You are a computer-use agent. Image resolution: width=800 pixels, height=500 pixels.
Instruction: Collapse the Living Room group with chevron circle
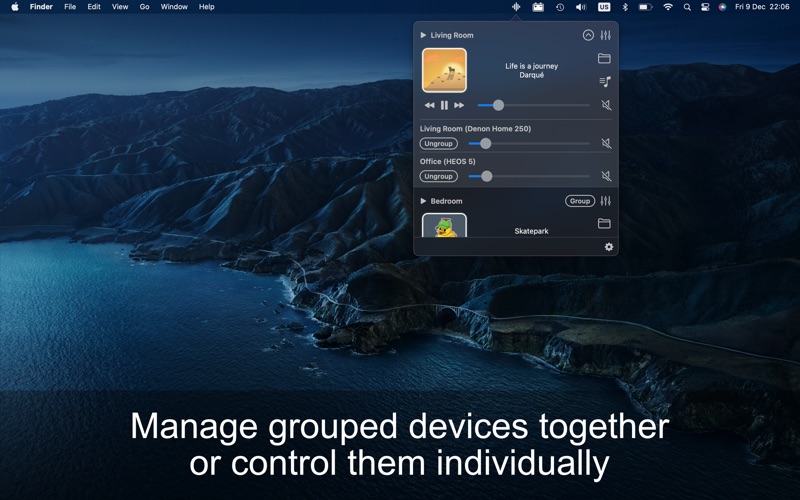[588, 35]
